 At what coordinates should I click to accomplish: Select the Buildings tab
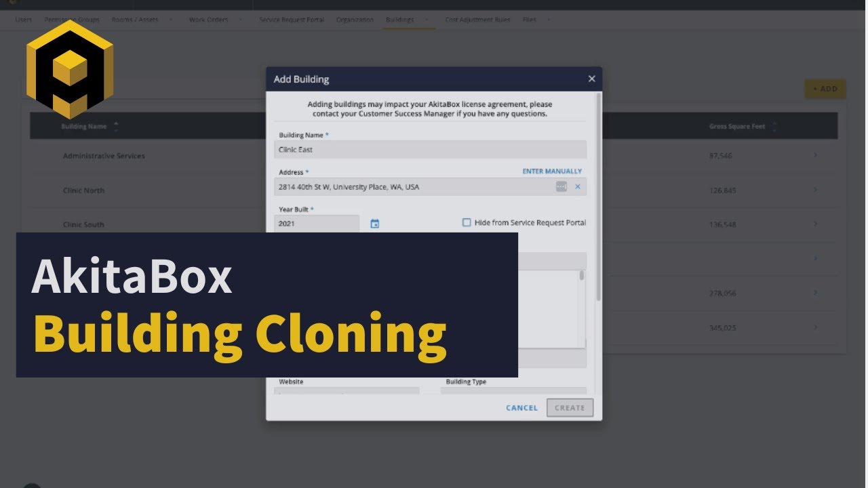coord(399,20)
